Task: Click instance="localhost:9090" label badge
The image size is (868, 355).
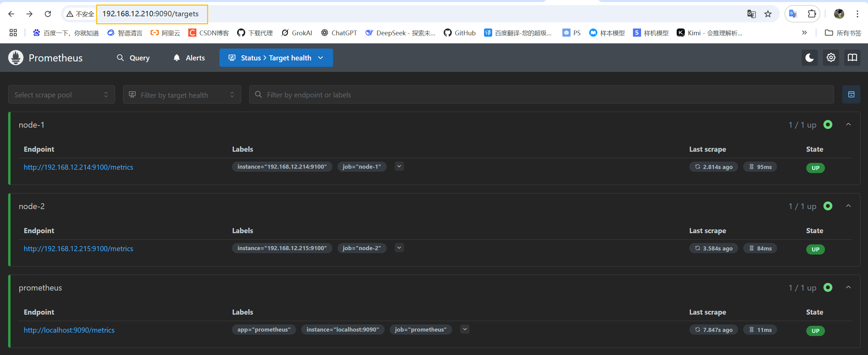Action: [343, 330]
